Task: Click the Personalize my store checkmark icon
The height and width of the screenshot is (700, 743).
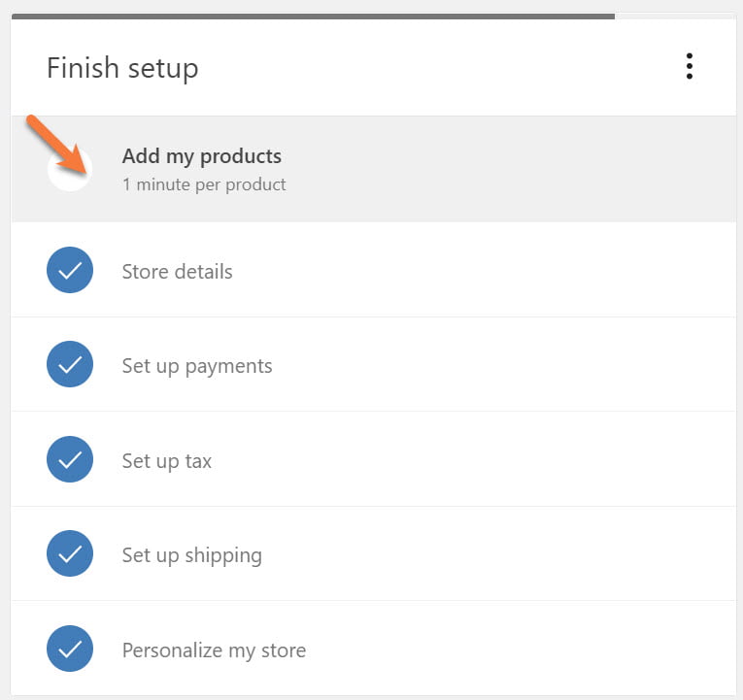Action: (x=70, y=650)
